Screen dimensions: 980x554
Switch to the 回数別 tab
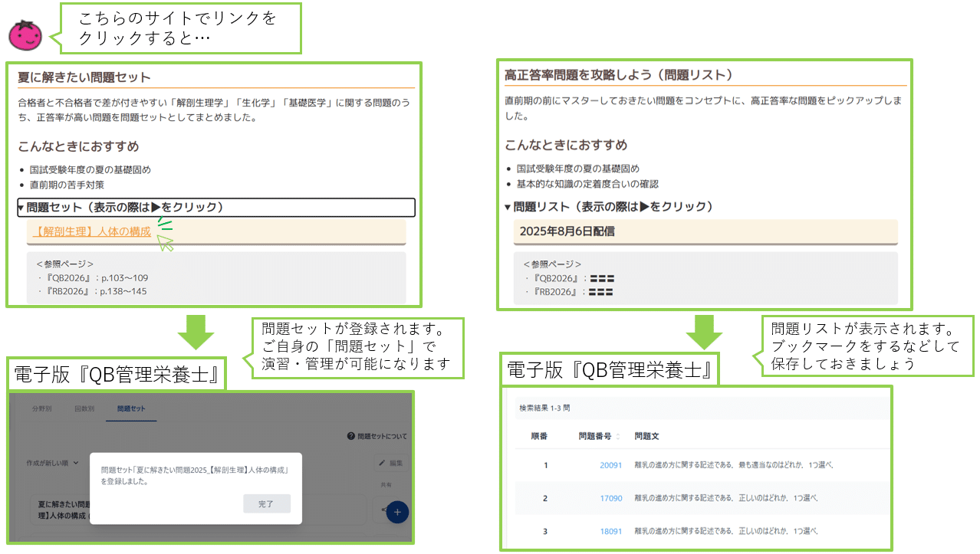[84, 409]
